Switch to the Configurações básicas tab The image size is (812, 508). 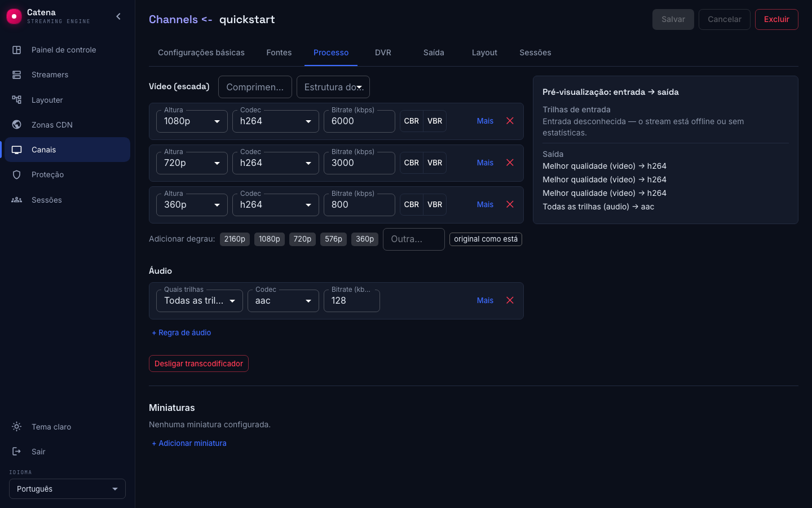(x=201, y=52)
